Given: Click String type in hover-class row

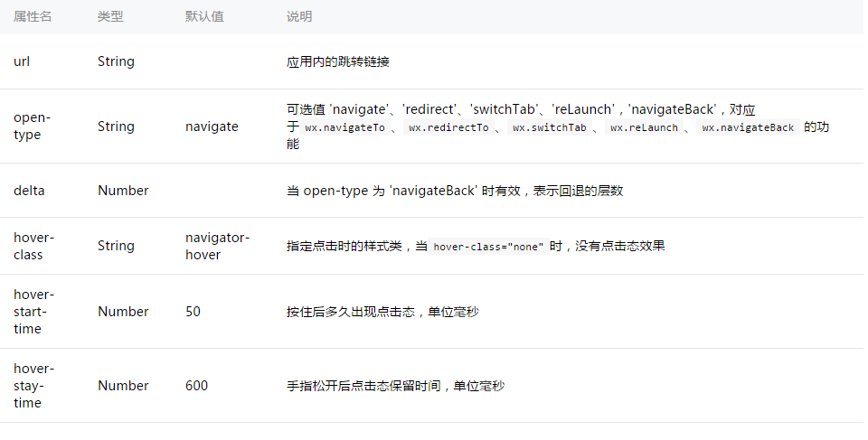Looking at the screenshot, I should coord(116,246).
